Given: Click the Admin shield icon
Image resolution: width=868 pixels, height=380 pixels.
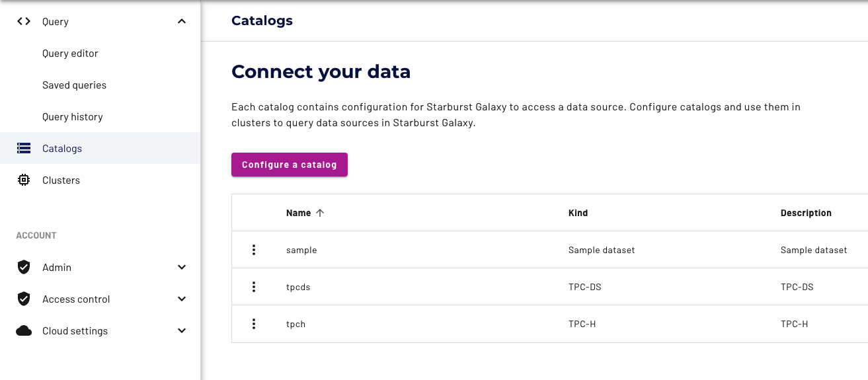Looking at the screenshot, I should tap(24, 268).
